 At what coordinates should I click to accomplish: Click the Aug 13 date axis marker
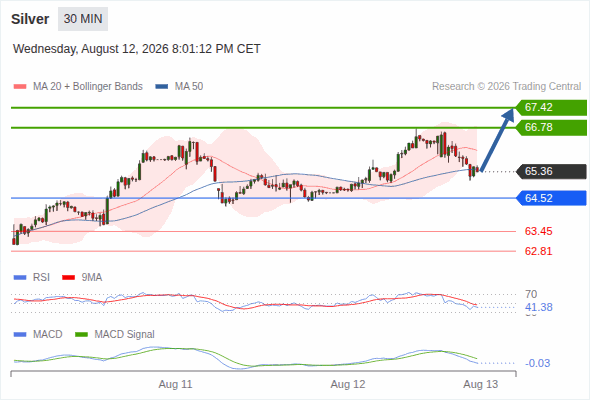click(481, 385)
